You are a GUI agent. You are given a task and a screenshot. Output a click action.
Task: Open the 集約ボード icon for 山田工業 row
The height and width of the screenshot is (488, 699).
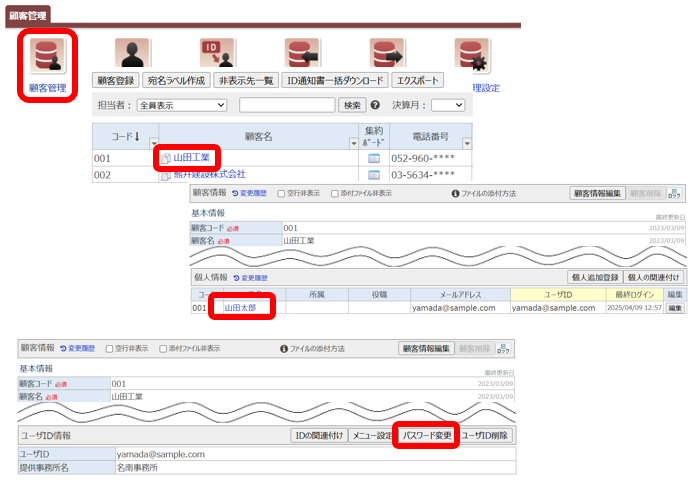tap(374, 158)
